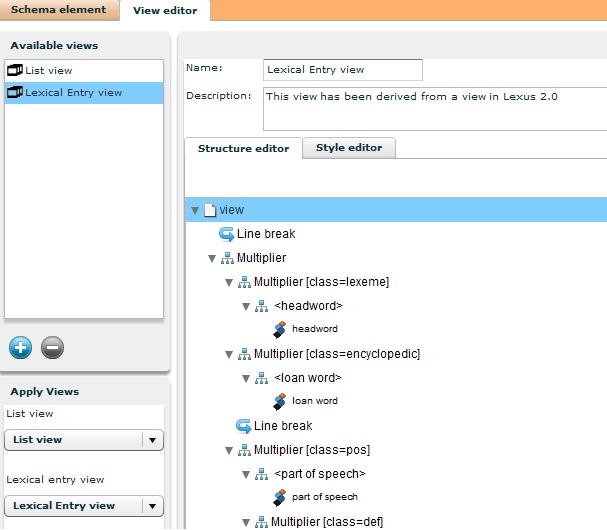Viewport: 607px width, 530px height.
Task: Click the top Multiplier hierarchy icon
Action: coord(227,258)
